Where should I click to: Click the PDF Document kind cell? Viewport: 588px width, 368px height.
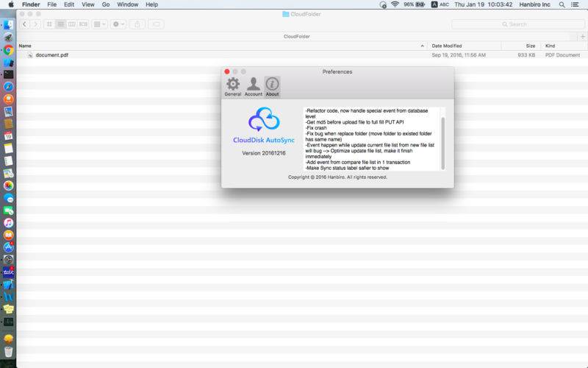click(562, 54)
